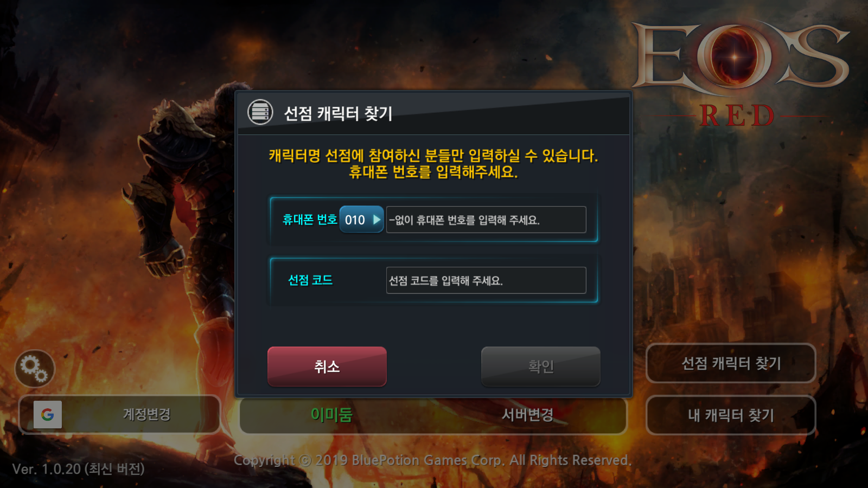Image resolution: width=868 pixels, height=488 pixels.
Task: Click the 휴대폰 번호 field label
Action: (310, 220)
